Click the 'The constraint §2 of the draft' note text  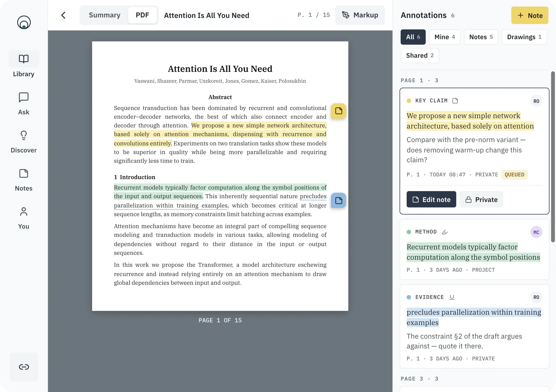[x=464, y=341]
